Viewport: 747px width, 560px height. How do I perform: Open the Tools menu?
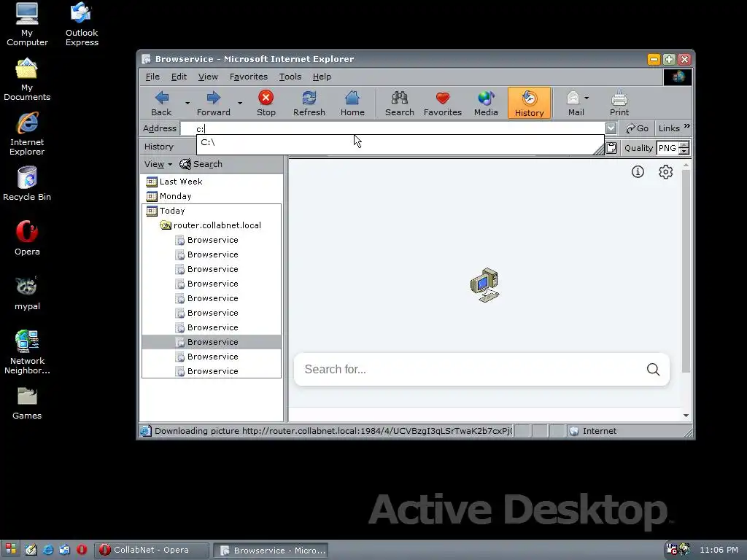click(x=290, y=77)
